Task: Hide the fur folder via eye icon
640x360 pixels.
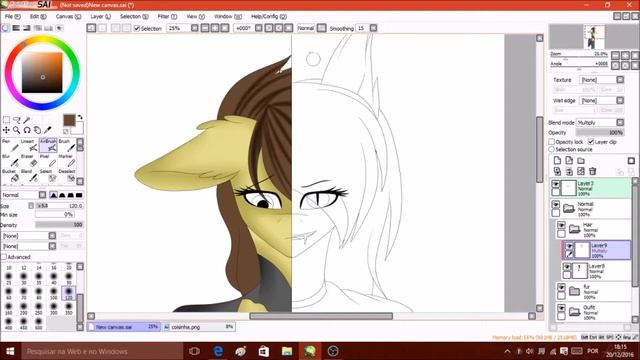Action: pyautogui.click(x=561, y=287)
